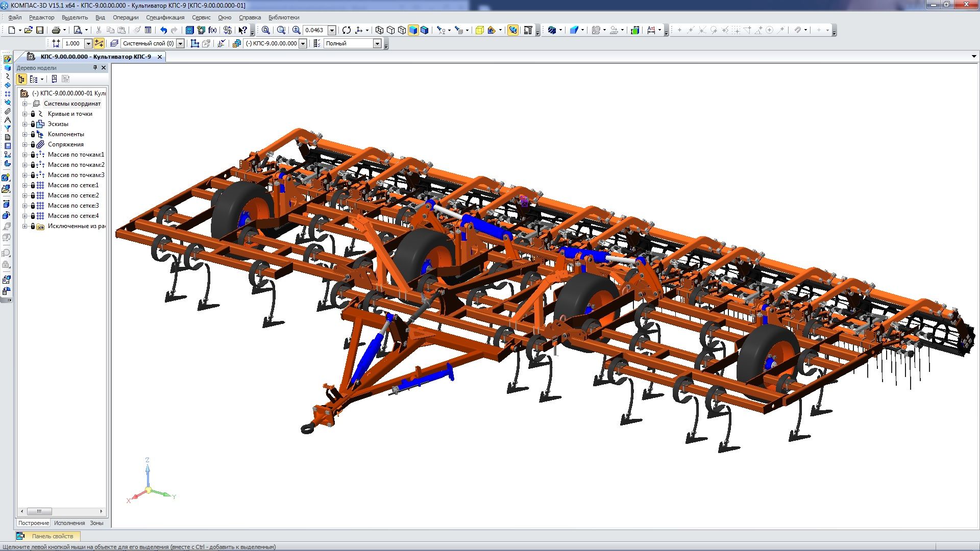This screenshot has height=551, width=980.
Task: Toggle model tree structure view button
Action: (x=21, y=79)
